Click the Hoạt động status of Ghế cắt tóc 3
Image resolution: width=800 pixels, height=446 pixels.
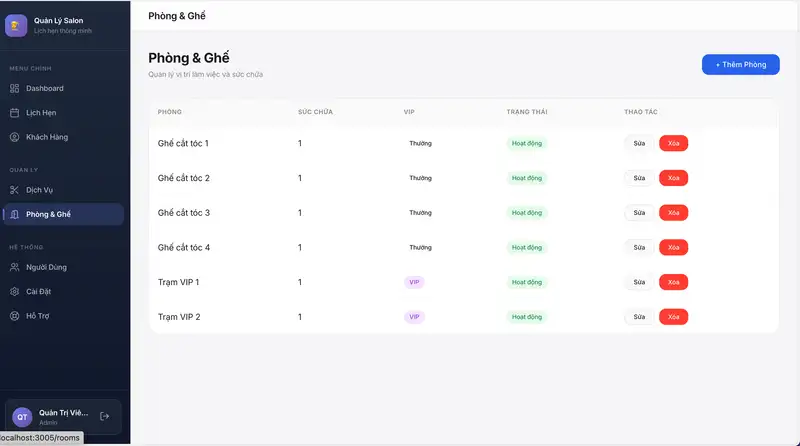[x=527, y=213]
